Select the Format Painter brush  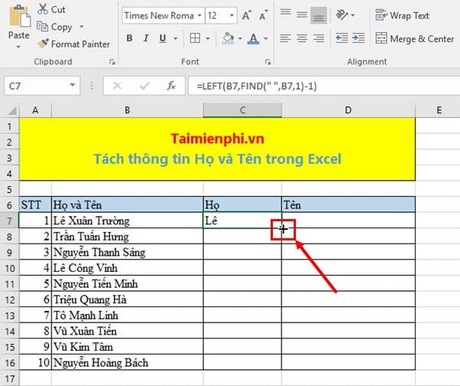[x=43, y=43]
